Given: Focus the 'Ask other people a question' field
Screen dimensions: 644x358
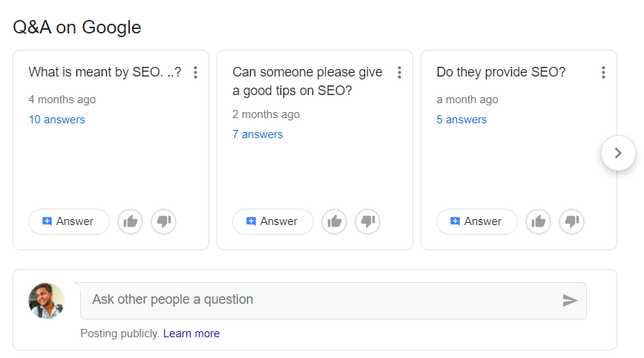Looking at the screenshot, I should point(319,300).
